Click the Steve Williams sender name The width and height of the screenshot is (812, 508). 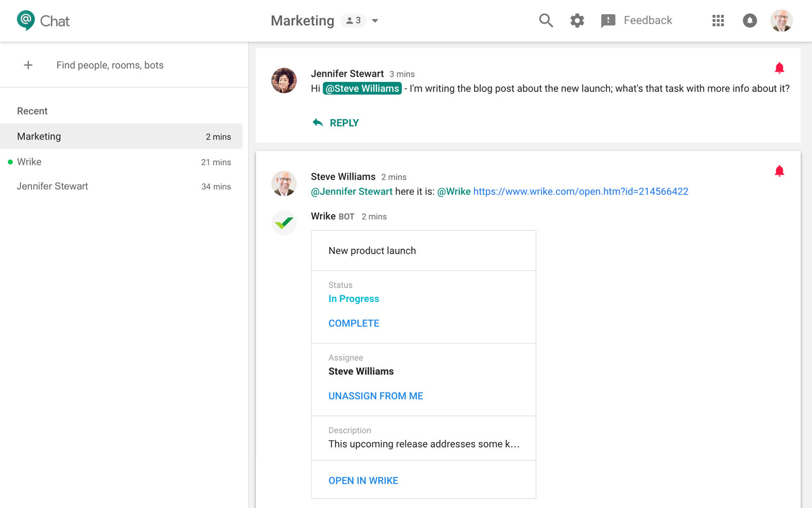pyautogui.click(x=343, y=177)
